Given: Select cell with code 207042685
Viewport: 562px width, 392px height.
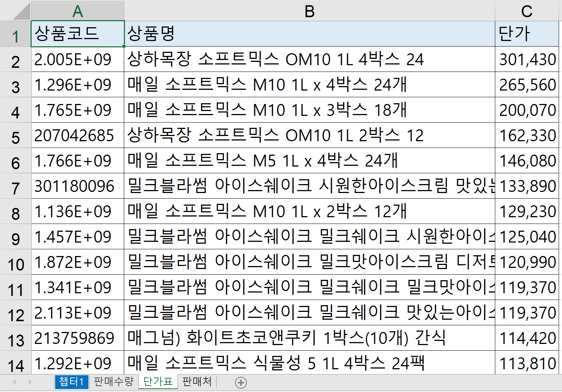Looking at the screenshot, I should (x=78, y=135).
